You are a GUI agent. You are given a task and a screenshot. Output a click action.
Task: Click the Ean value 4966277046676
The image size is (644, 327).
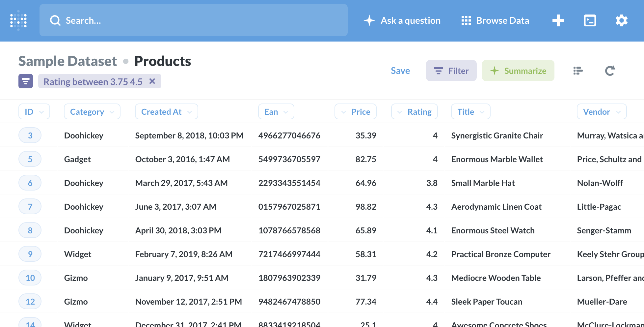289,135
